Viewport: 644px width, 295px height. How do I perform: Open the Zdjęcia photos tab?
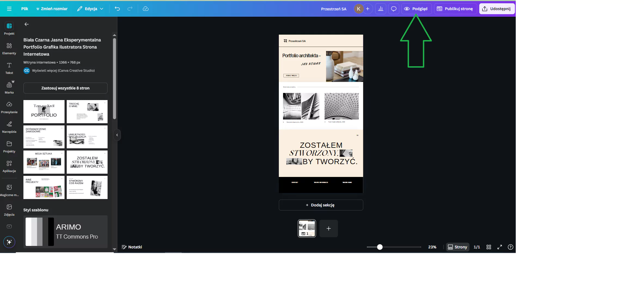point(9,210)
